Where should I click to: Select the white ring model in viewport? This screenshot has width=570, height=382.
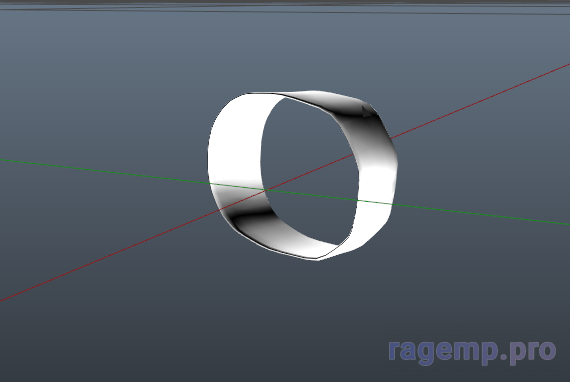[x=302, y=176]
